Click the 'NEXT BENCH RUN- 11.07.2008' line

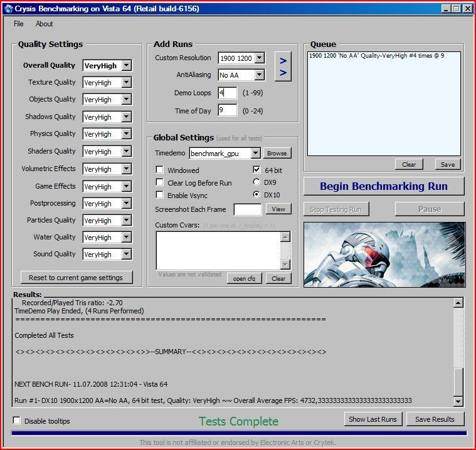[x=91, y=384]
